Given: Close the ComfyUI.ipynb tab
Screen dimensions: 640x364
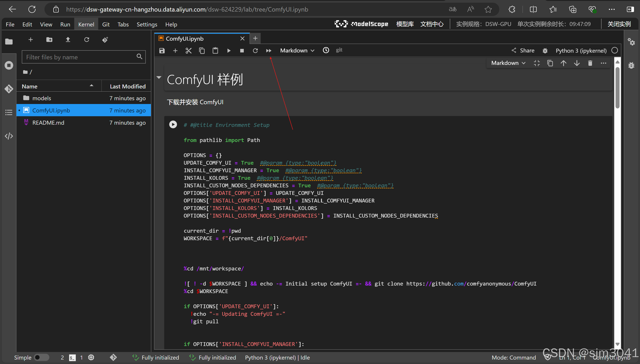Looking at the screenshot, I should (242, 38).
